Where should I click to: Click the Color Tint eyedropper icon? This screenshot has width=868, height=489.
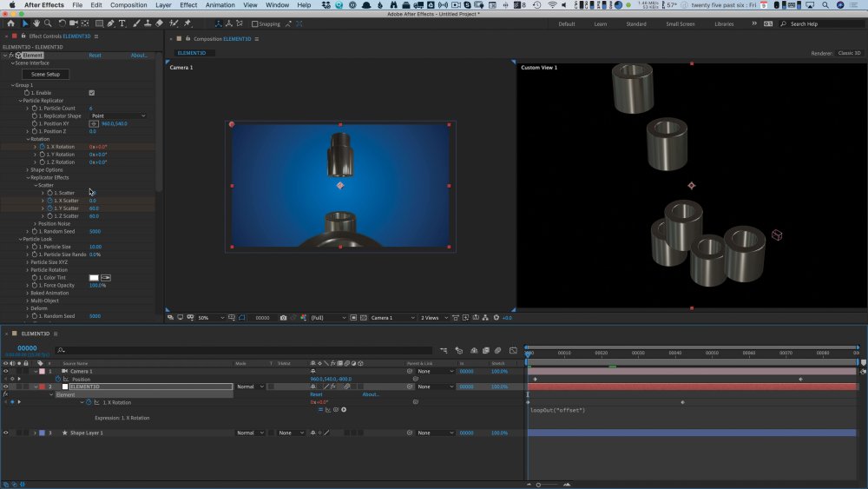(x=106, y=277)
